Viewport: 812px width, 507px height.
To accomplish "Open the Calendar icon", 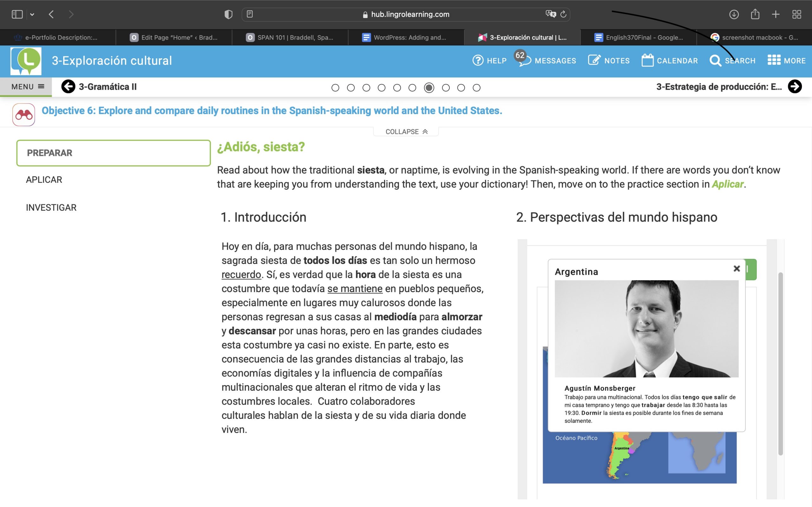I will [647, 60].
